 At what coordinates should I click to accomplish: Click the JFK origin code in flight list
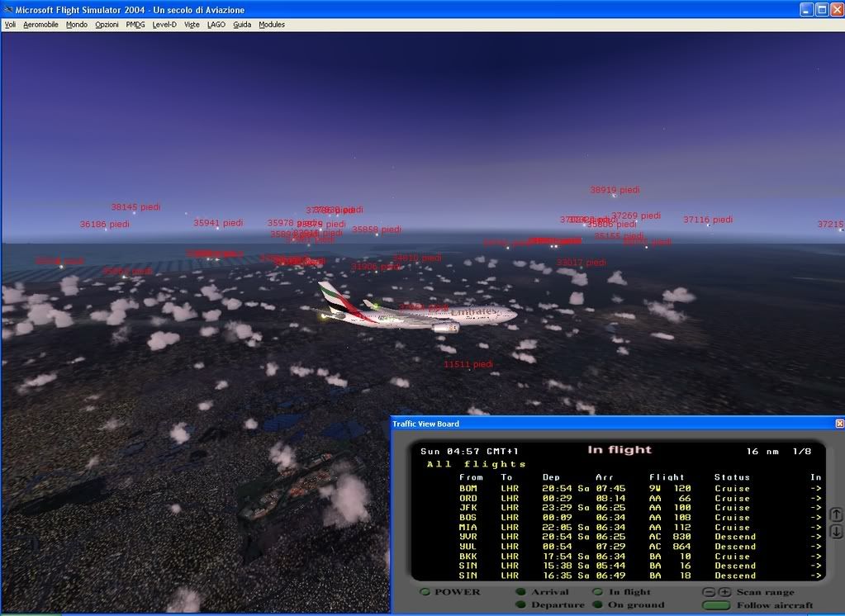[468, 508]
